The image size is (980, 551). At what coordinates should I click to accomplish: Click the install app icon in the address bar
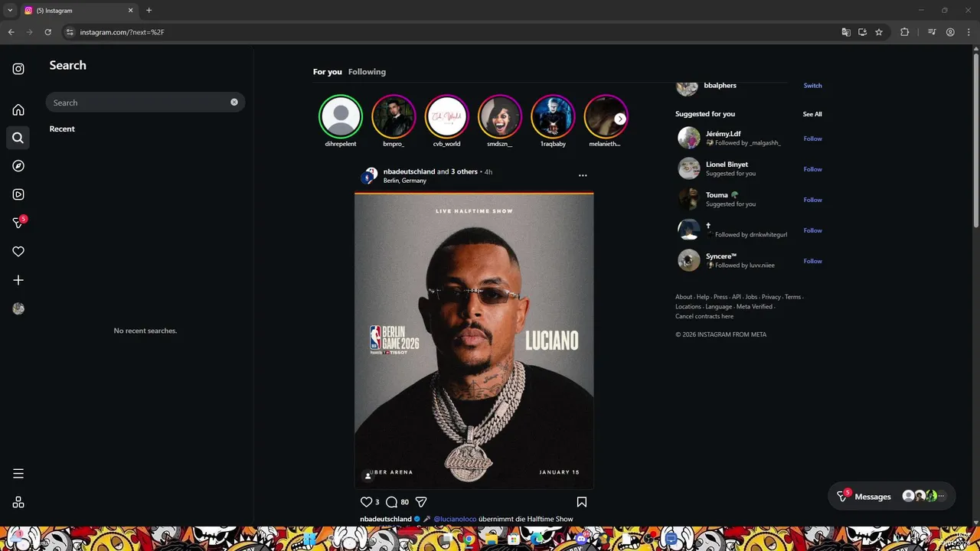pyautogui.click(x=862, y=32)
